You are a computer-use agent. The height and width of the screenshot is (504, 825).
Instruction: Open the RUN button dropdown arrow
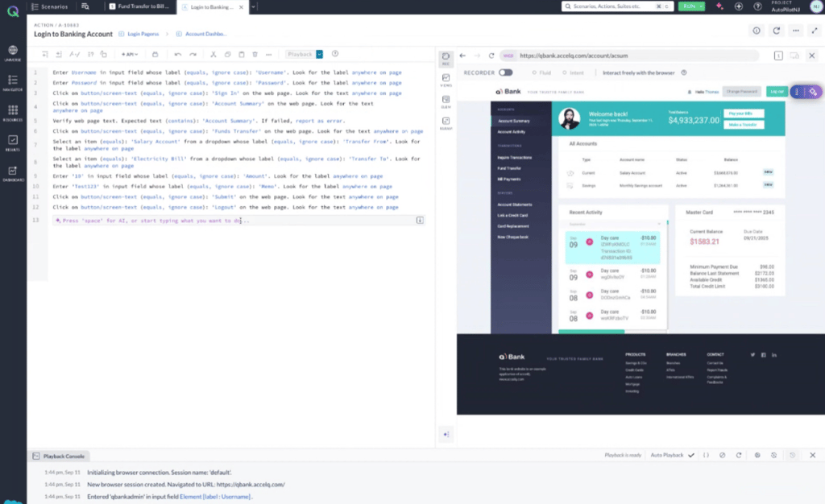tap(702, 6)
